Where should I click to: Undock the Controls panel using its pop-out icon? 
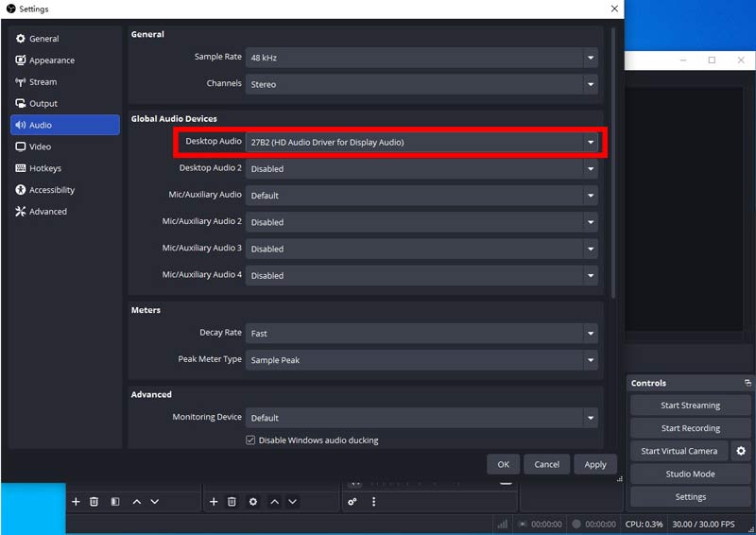pyautogui.click(x=747, y=383)
